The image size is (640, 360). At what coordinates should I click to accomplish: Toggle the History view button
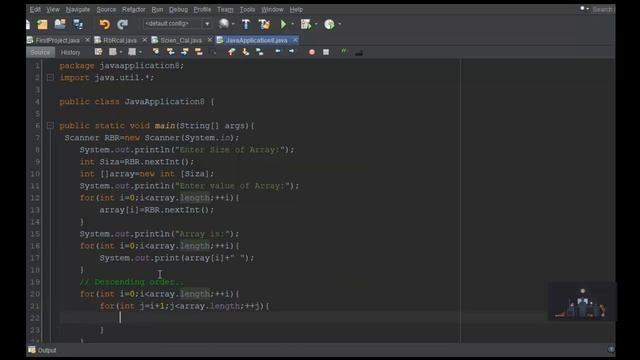tap(70, 52)
